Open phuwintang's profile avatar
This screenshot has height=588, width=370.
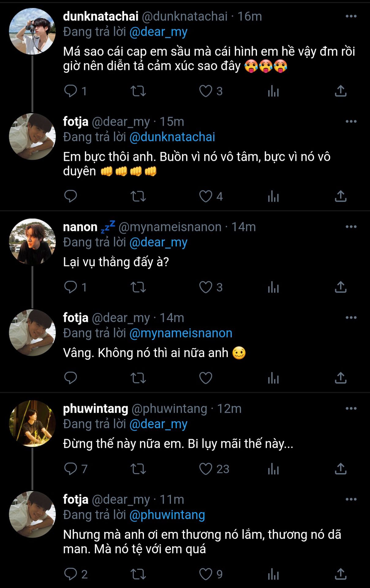point(32,424)
